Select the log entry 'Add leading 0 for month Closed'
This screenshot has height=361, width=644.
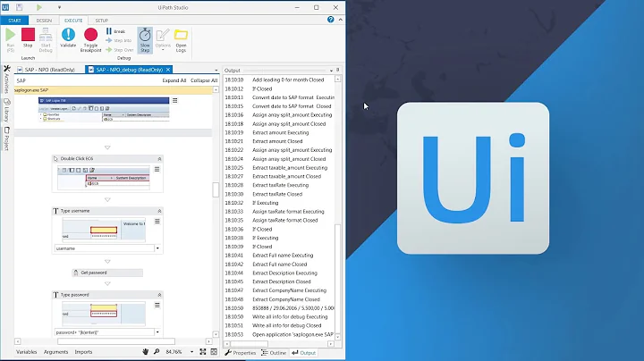pos(288,80)
